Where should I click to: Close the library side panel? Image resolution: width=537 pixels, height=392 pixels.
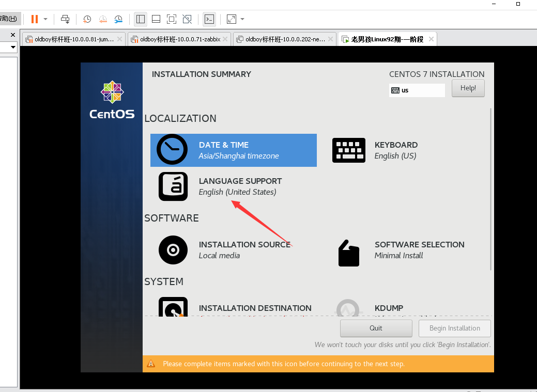pyautogui.click(x=13, y=35)
